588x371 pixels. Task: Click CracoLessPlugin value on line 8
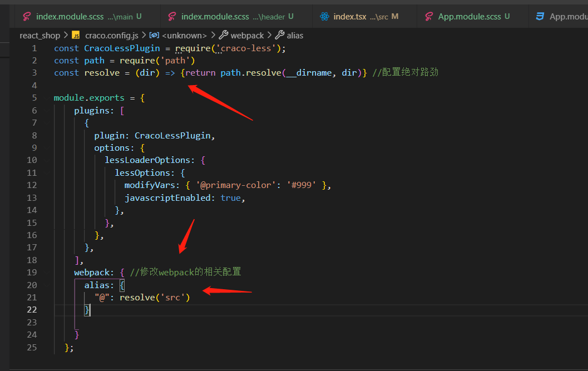172,135
